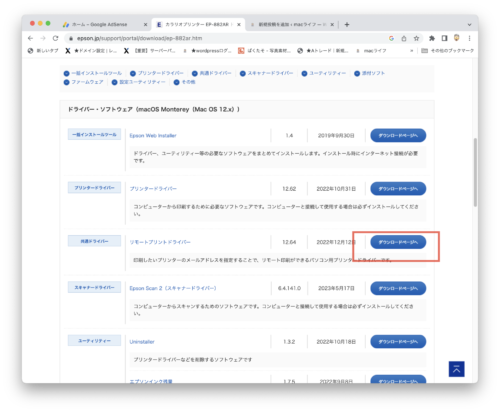Reload the page with the refresh icon
Screen dimensions: 500x412
55,38
